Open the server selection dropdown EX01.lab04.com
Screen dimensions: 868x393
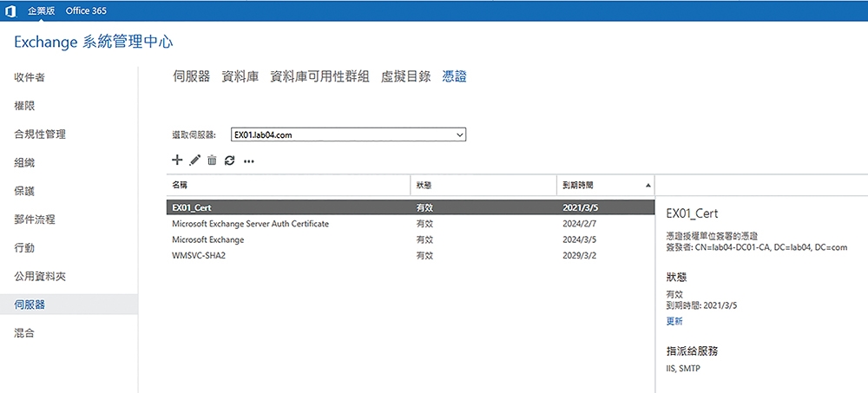[349, 134]
